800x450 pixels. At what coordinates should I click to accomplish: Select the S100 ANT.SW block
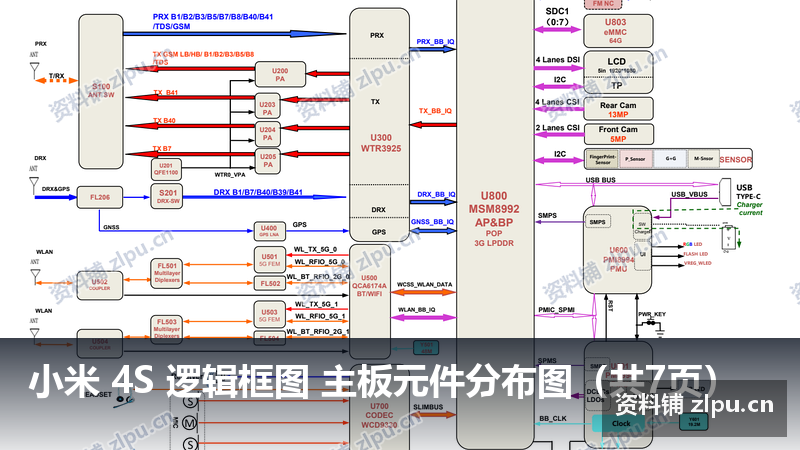[101, 91]
